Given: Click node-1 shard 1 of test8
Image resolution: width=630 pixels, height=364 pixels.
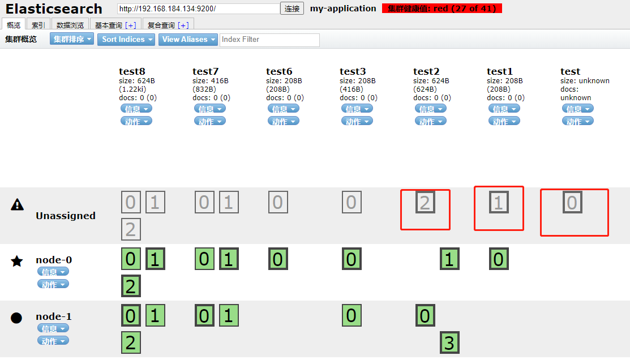Looking at the screenshot, I should (155, 315).
